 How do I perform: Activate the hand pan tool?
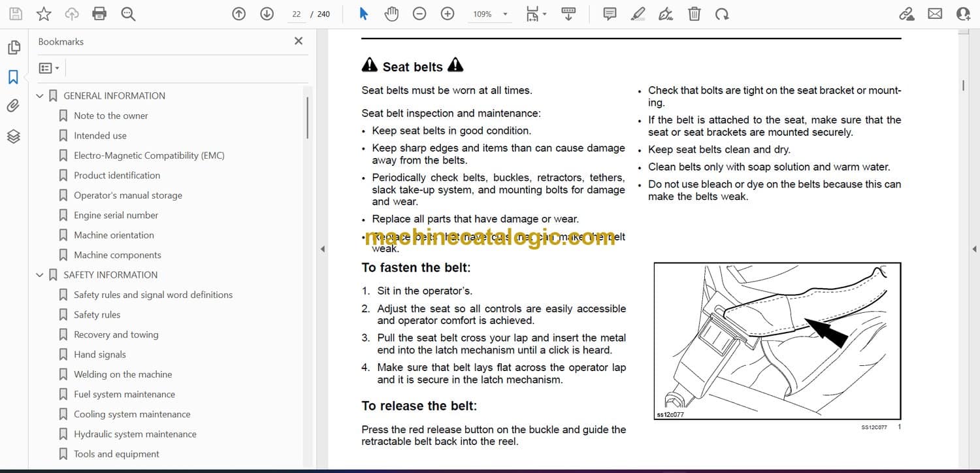[391, 14]
